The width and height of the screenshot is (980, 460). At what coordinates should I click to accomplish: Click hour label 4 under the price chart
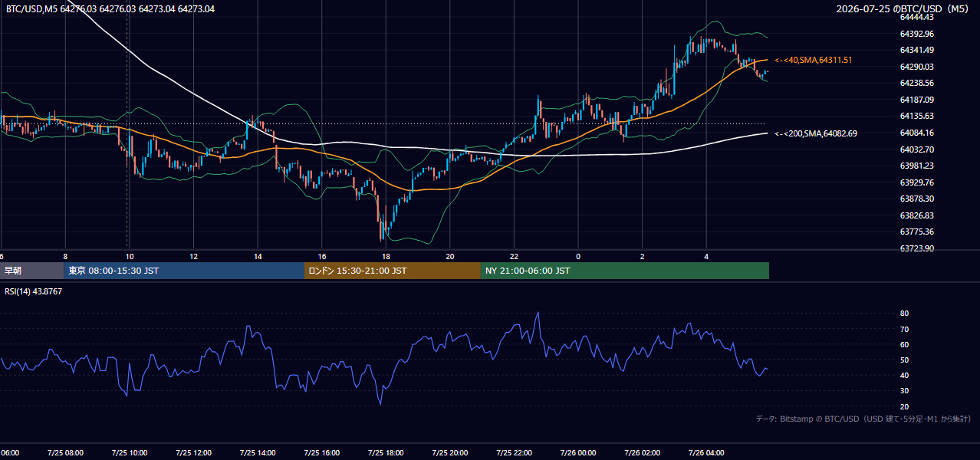[706, 257]
